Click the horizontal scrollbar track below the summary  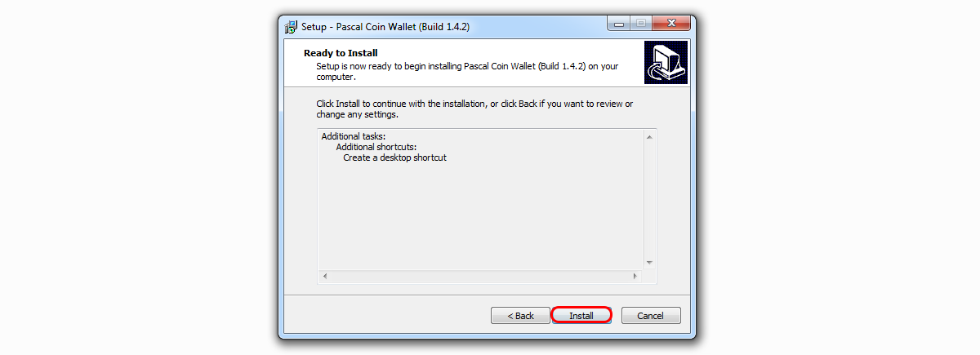480,276
